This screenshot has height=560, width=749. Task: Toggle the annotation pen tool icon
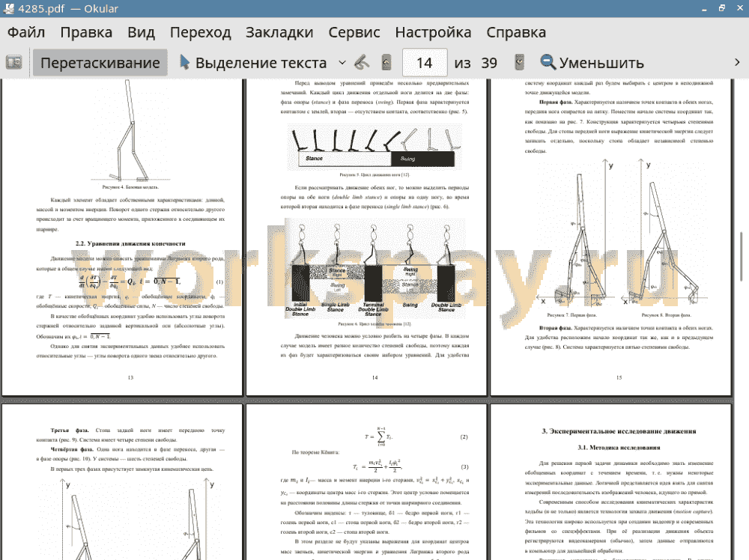click(x=362, y=63)
